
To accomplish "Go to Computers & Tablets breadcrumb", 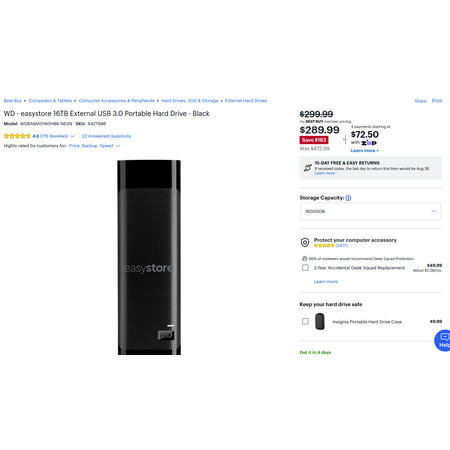I will [50, 101].
